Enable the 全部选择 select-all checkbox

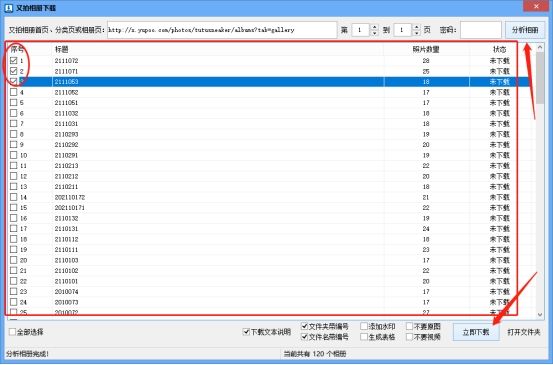coord(12,332)
